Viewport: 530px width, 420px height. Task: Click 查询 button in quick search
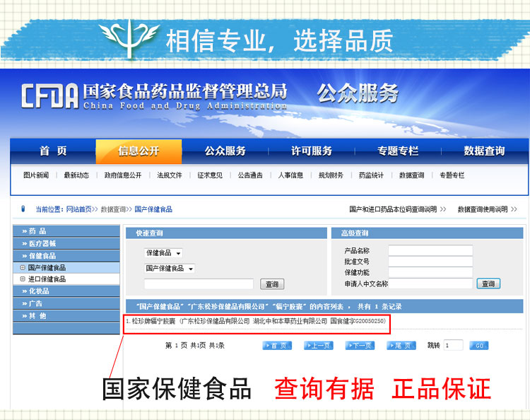pos(272,284)
